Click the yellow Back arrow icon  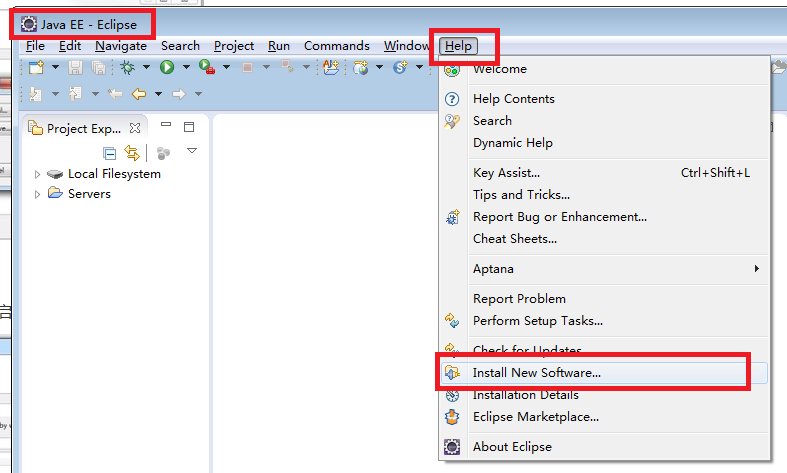click(139, 94)
